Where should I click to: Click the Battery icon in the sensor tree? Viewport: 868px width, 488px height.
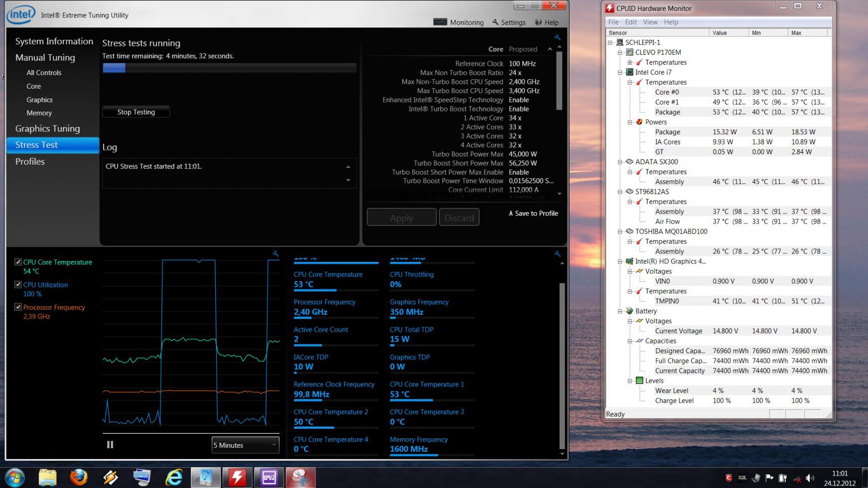pyautogui.click(x=630, y=311)
